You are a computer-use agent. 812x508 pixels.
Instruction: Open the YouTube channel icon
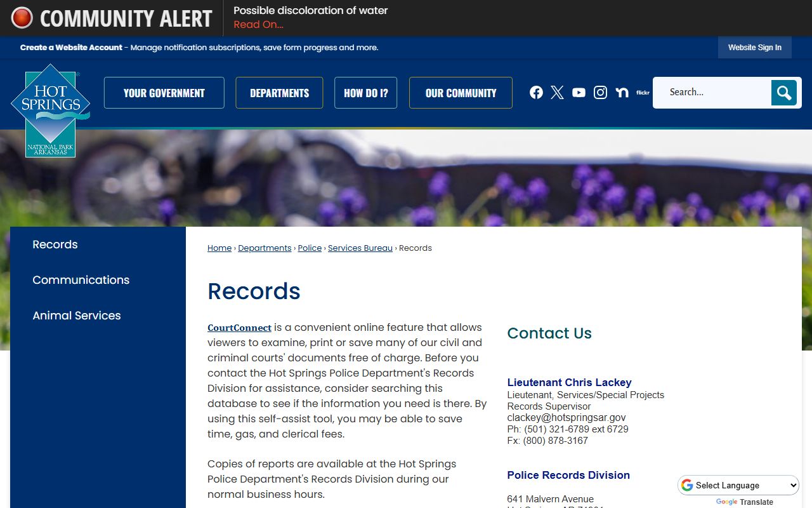coord(579,93)
